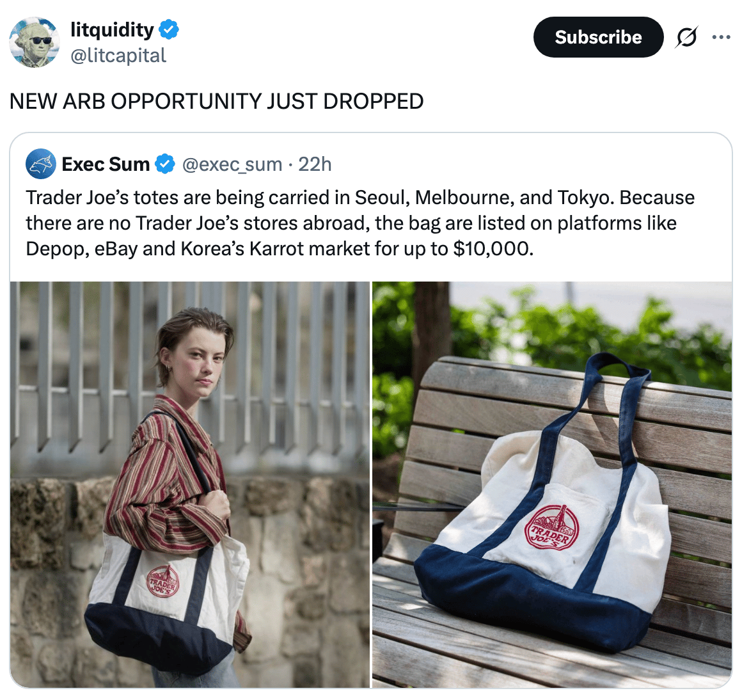The width and height of the screenshot is (742, 700).
Task: View the photo of woman carrying tote
Action: [x=190, y=484]
